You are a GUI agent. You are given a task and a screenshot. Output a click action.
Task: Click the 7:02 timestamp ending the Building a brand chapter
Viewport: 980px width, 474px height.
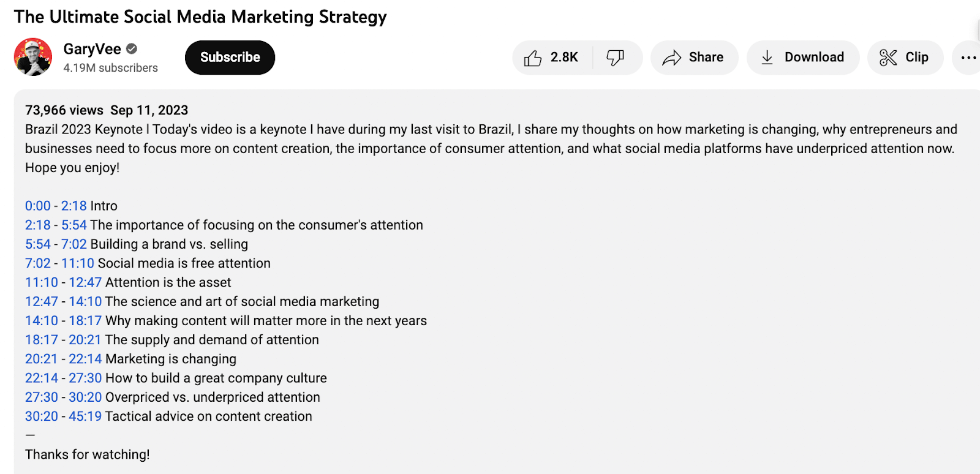coord(73,244)
